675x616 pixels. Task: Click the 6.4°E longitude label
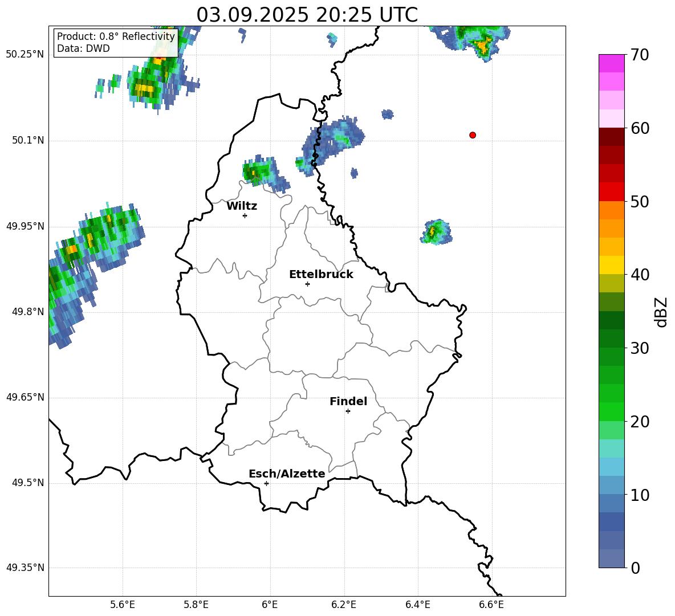(x=417, y=605)
